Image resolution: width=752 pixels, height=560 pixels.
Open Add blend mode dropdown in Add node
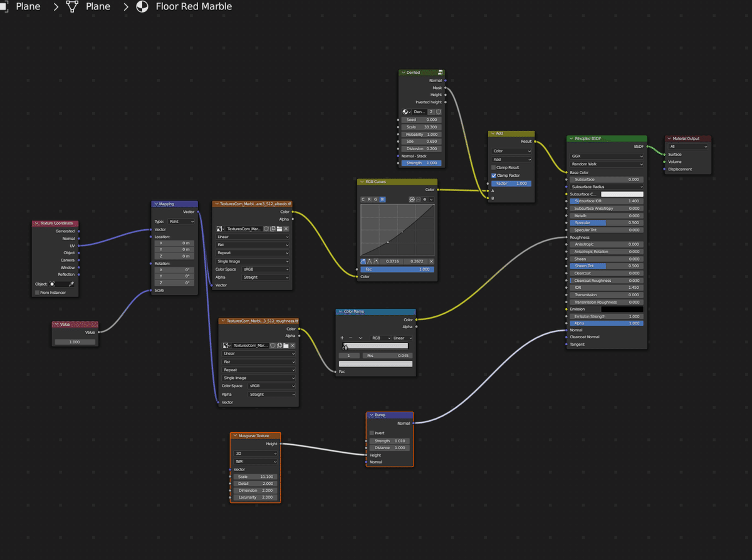click(512, 159)
